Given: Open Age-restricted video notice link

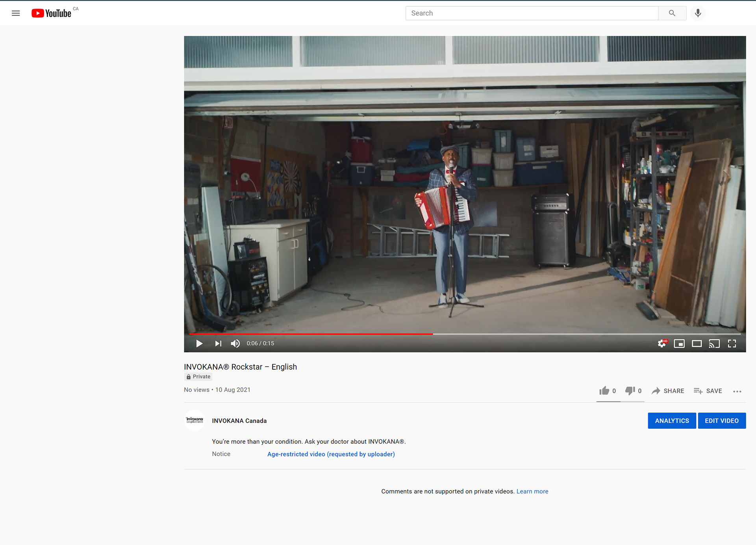Looking at the screenshot, I should pos(331,454).
